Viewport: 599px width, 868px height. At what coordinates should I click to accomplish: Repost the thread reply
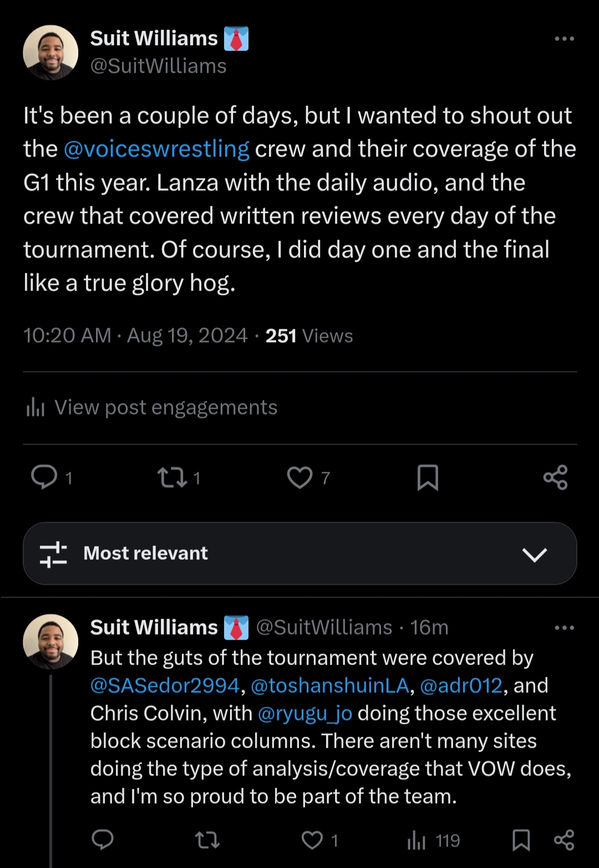pyautogui.click(x=208, y=840)
